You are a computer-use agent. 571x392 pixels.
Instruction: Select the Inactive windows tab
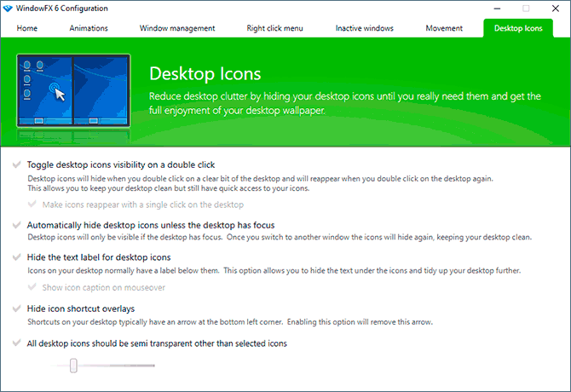click(364, 28)
